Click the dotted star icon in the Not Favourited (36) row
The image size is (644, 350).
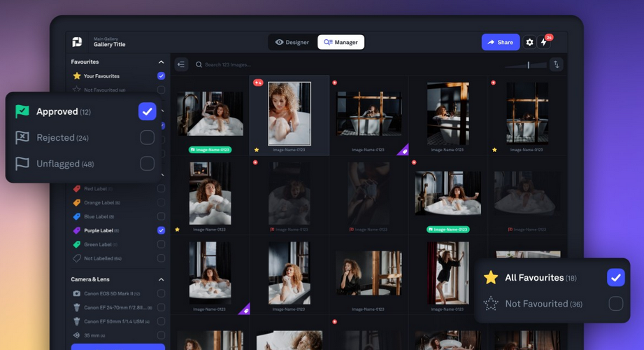coord(490,304)
